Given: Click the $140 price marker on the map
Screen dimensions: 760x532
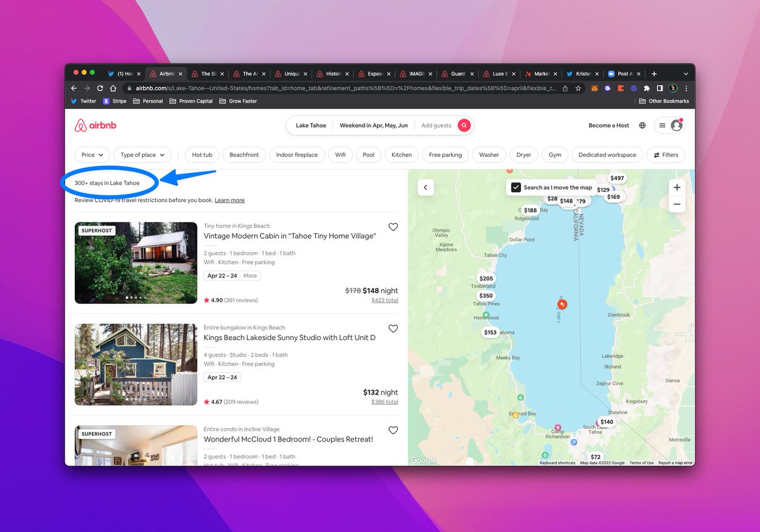Looking at the screenshot, I should point(607,422).
